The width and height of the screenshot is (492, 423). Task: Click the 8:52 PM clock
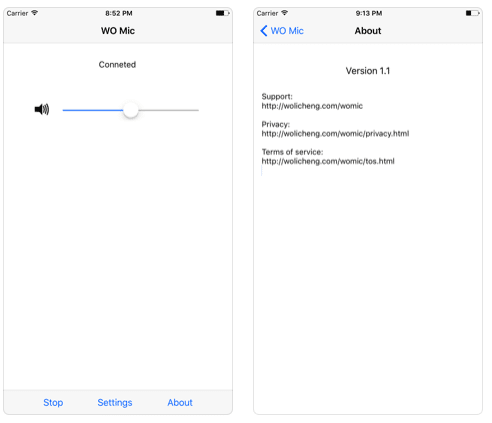tap(119, 13)
